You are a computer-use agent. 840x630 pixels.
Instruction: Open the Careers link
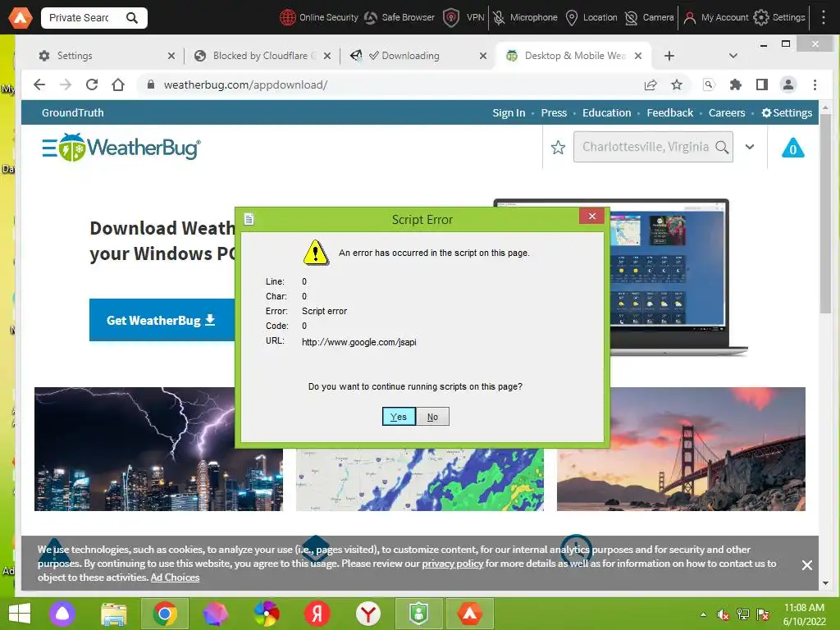tap(727, 112)
